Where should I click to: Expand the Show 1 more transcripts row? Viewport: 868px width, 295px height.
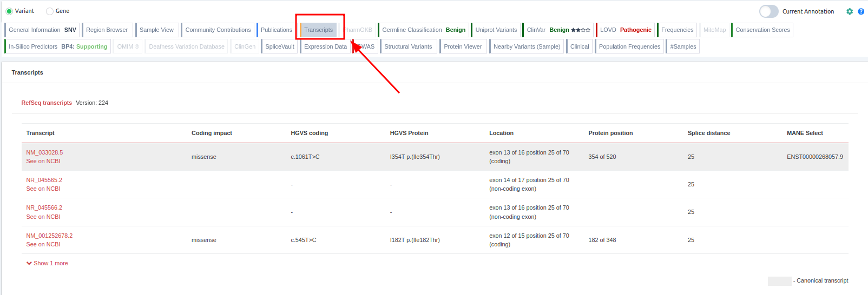pyautogui.click(x=47, y=264)
